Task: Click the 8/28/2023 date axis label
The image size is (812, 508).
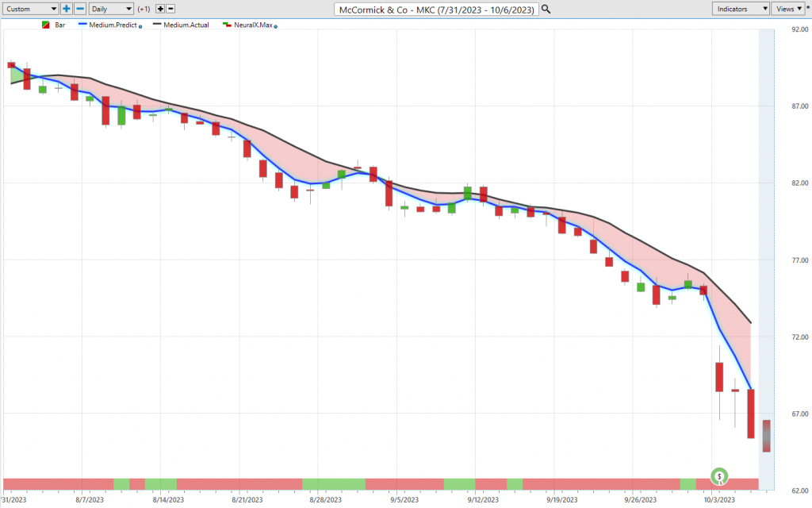Action: click(326, 500)
